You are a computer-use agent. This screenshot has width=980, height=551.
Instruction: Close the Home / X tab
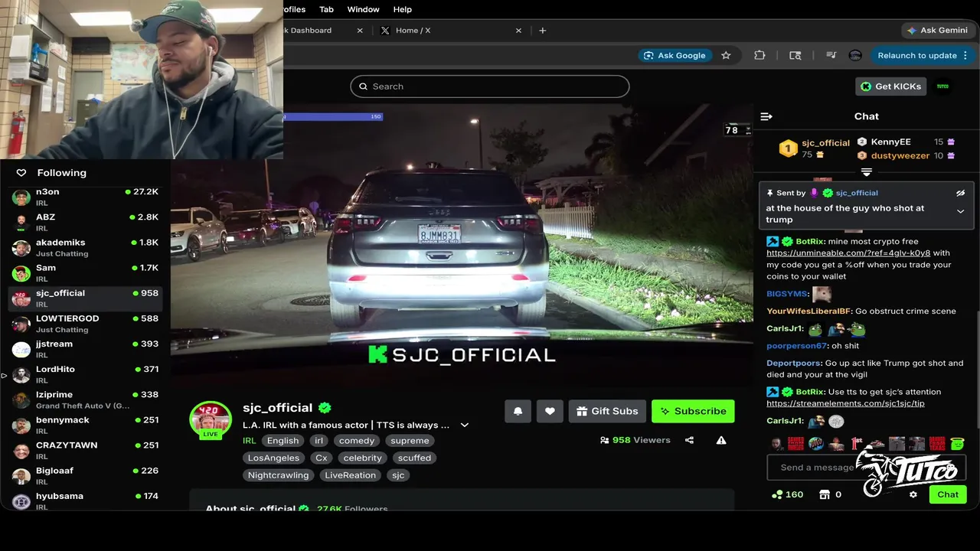[x=518, y=31]
